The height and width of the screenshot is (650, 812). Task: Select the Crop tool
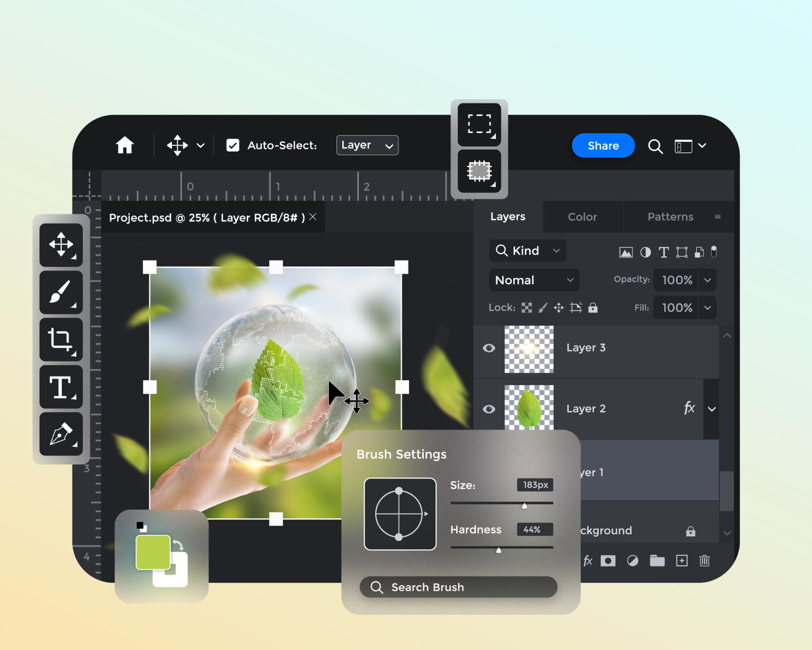[61, 340]
